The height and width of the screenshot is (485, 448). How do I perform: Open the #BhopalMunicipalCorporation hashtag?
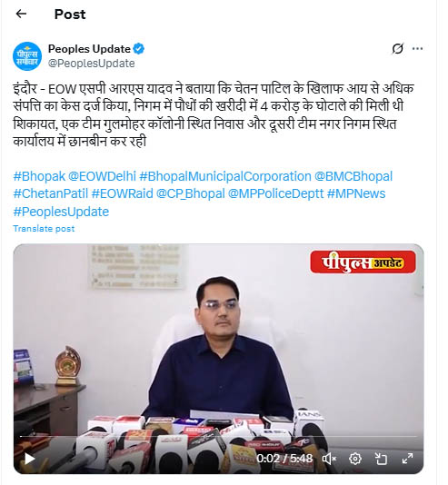(x=225, y=176)
